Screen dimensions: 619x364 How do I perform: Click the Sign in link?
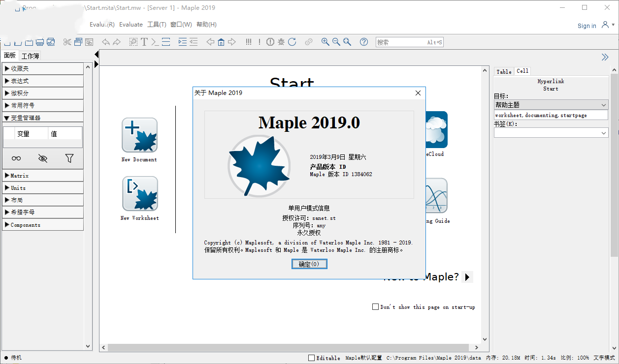(x=586, y=26)
